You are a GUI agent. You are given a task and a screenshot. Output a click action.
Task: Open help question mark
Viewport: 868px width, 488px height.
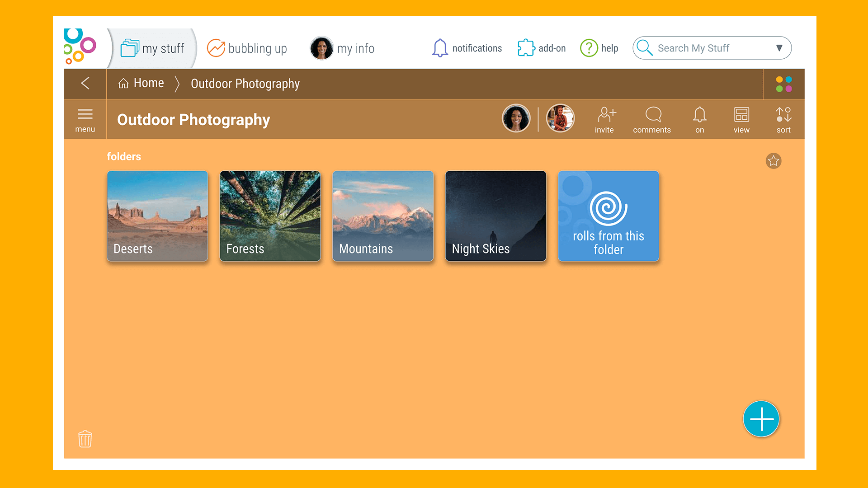[599, 48]
